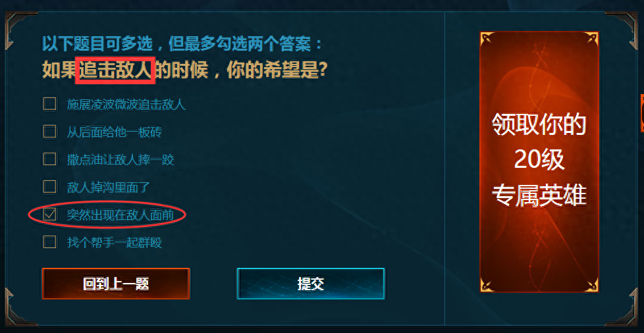Submit answers with the 提交 button
Image resolution: width=644 pixels, height=333 pixels.
tap(311, 284)
